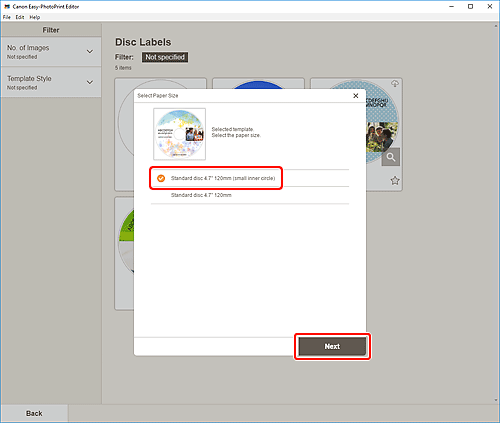This screenshot has height=423, width=500.
Task: Click 'Select the paper size.' text
Action: pyautogui.click(x=236, y=135)
